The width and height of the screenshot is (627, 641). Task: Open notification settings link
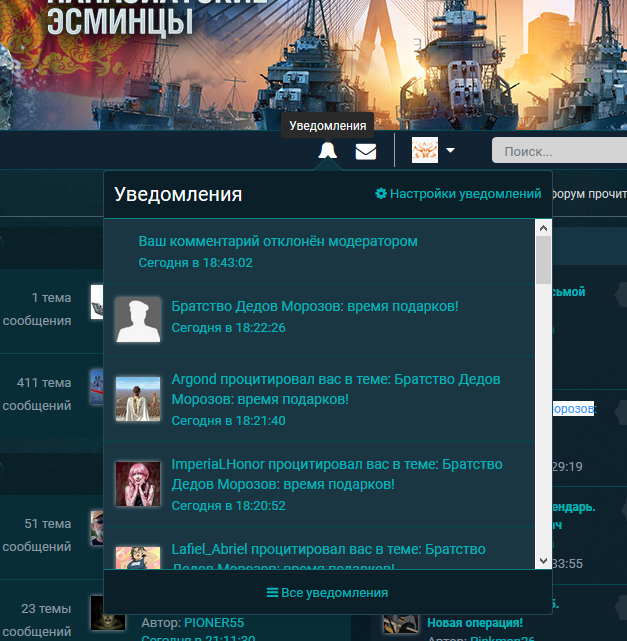pyautogui.click(x=458, y=194)
